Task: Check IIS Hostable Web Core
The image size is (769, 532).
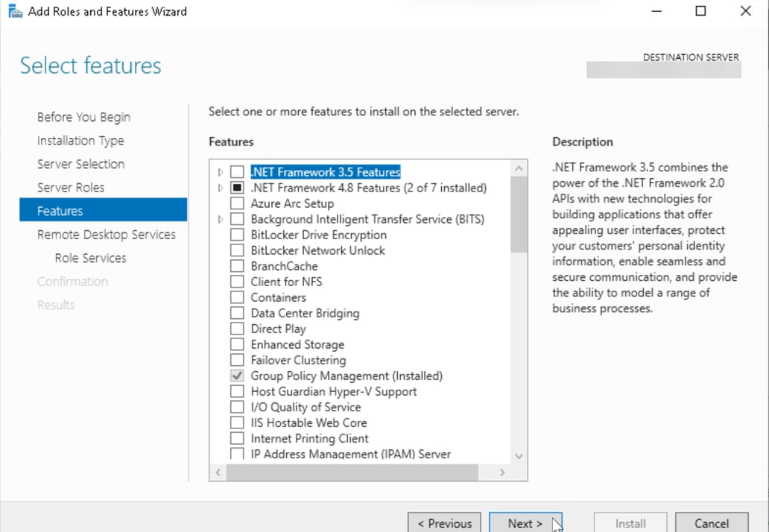Action: (236, 422)
